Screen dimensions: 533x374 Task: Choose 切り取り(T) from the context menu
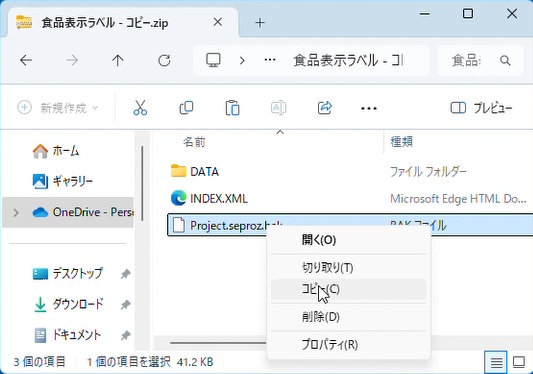pos(349,268)
